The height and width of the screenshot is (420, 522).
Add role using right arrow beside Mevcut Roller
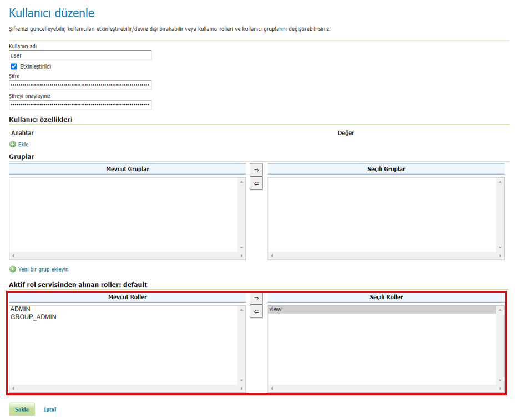(256, 298)
